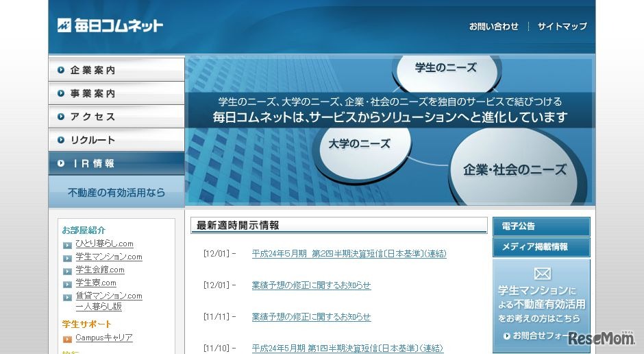The height and width of the screenshot is (354, 644).
Task: Click arrow icon beside アクセス
Action: [61, 117]
